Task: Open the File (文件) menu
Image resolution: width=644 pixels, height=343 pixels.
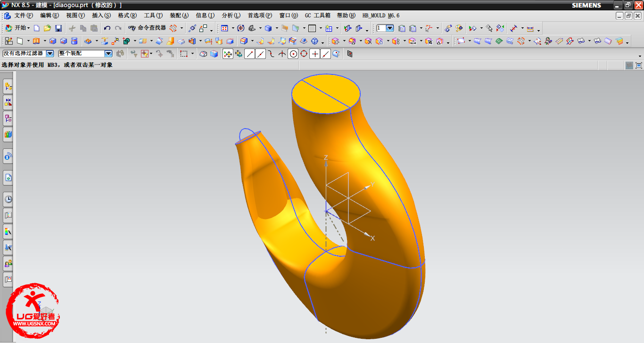Action: point(24,16)
